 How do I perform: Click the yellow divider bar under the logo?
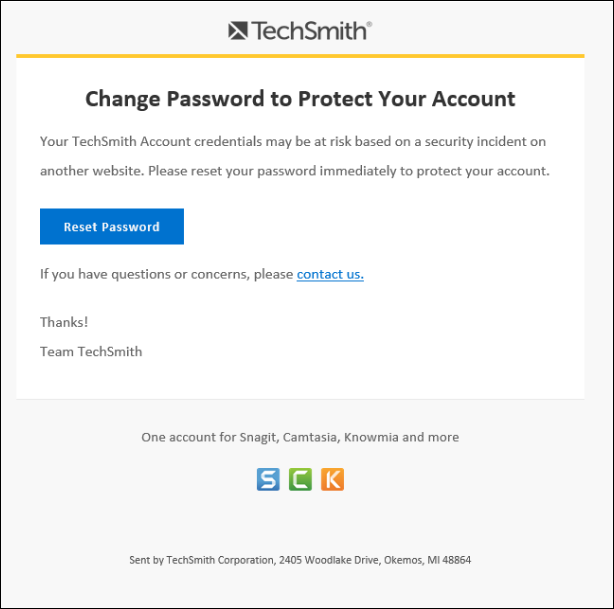pos(300,55)
